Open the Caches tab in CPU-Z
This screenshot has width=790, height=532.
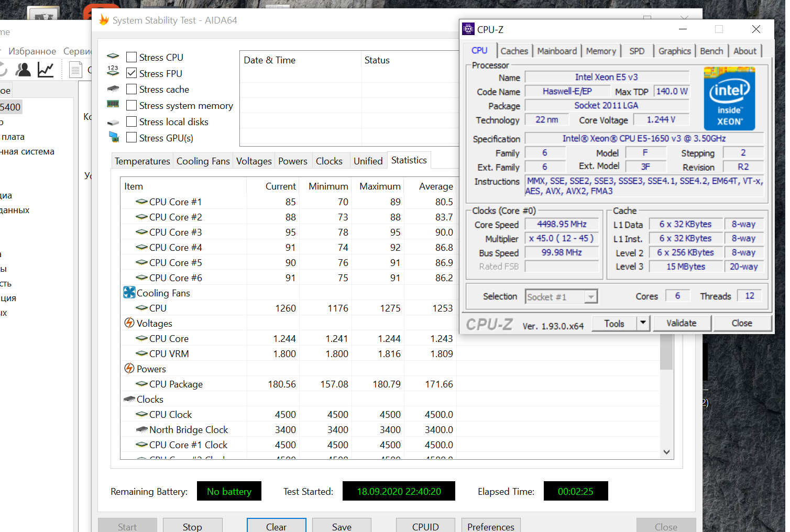(514, 51)
